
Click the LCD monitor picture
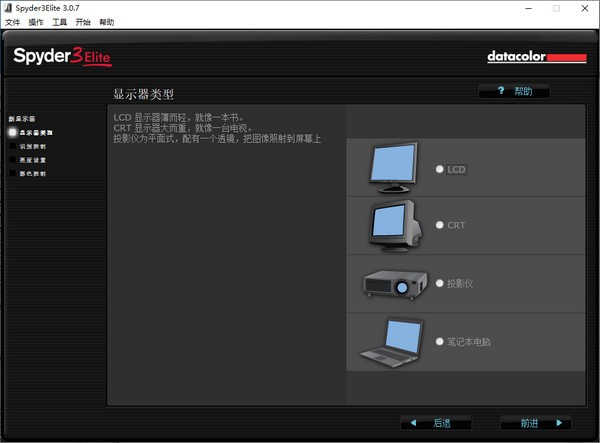pyautogui.click(x=393, y=168)
